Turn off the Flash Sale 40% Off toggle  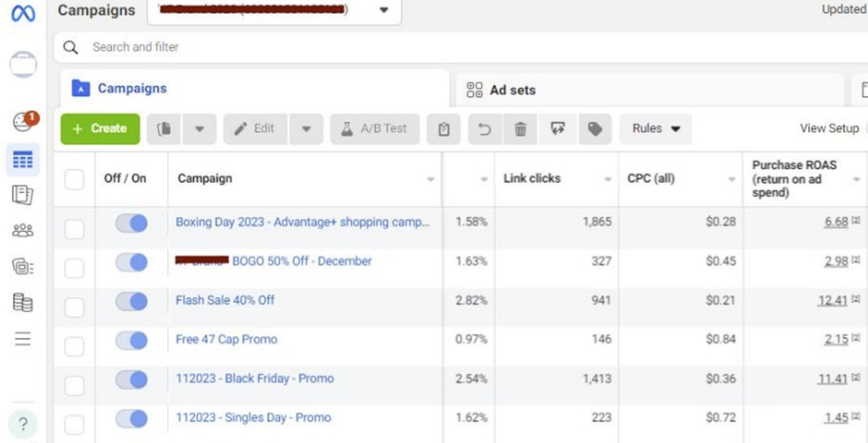point(131,301)
